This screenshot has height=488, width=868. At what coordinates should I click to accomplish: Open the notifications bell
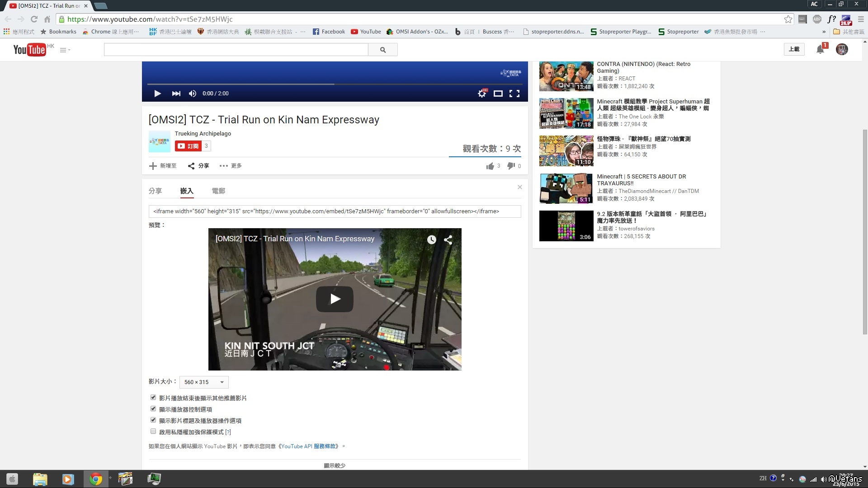[x=820, y=49]
